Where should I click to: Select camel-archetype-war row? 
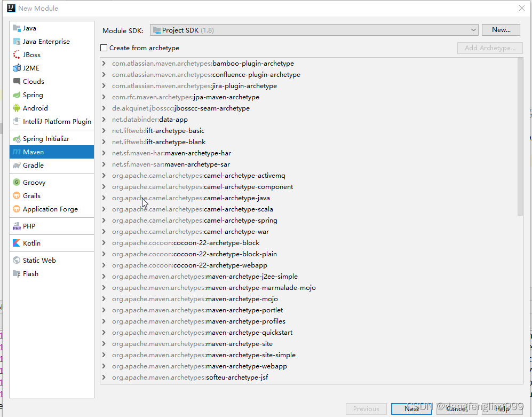(309, 232)
